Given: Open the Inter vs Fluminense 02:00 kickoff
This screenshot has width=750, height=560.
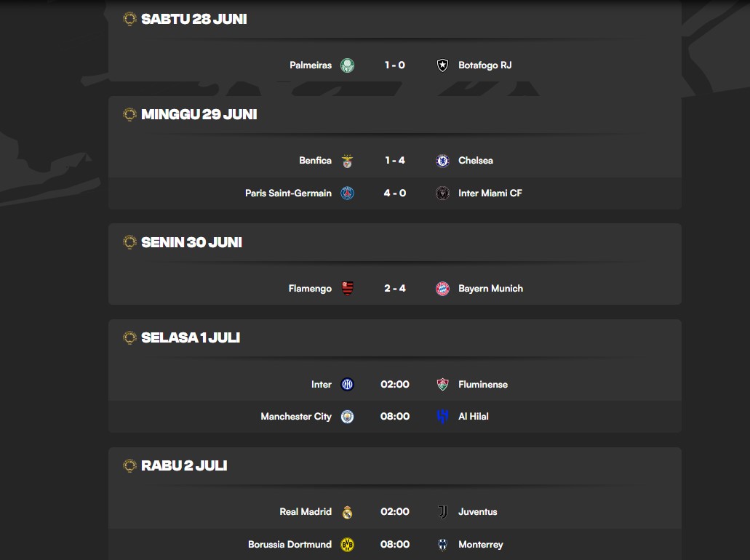Looking at the screenshot, I should [x=394, y=385].
